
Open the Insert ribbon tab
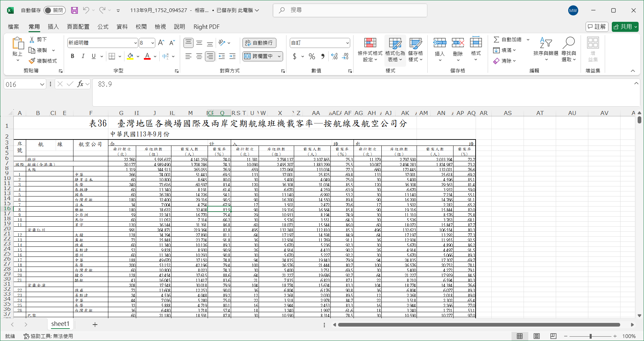(x=53, y=27)
